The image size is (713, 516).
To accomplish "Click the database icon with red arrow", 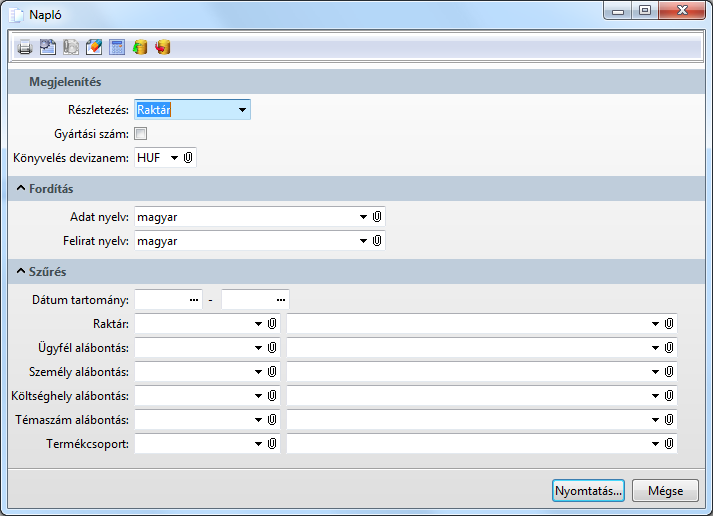I will coord(163,47).
